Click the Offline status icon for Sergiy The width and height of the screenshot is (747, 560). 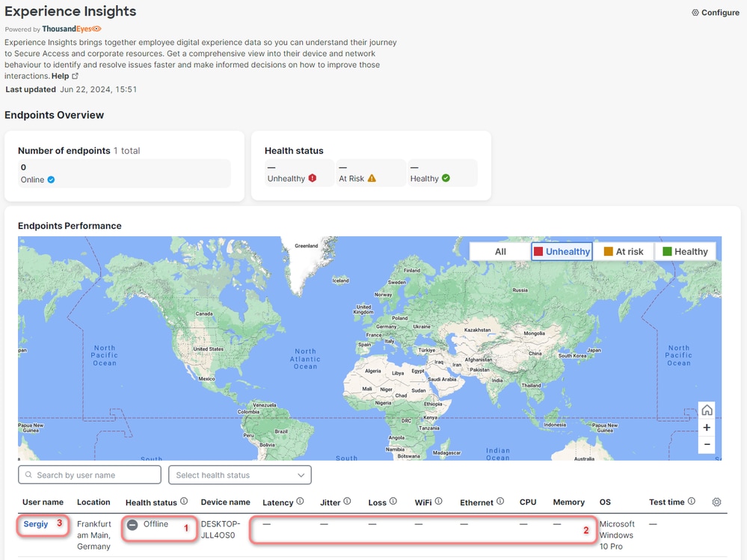click(132, 525)
